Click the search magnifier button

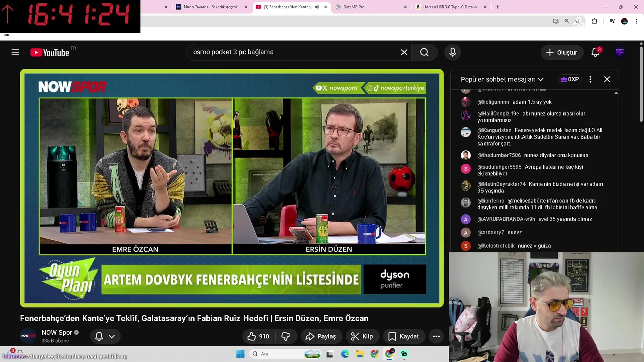424,52
